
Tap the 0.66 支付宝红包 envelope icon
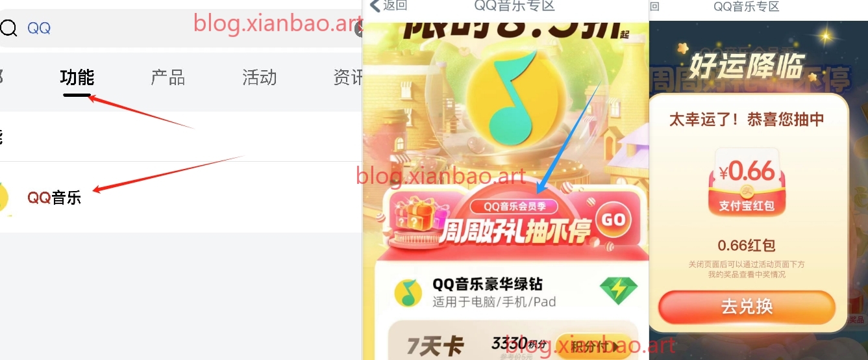coord(747,183)
